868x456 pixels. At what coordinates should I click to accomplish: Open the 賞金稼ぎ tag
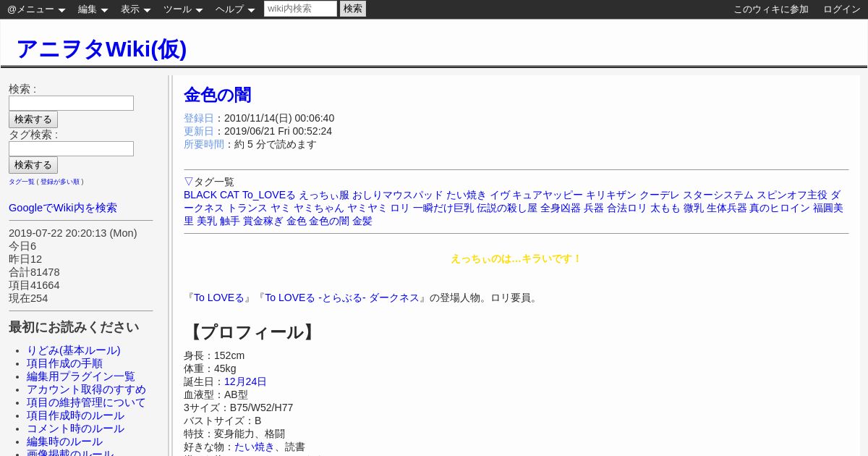[263, 221]
